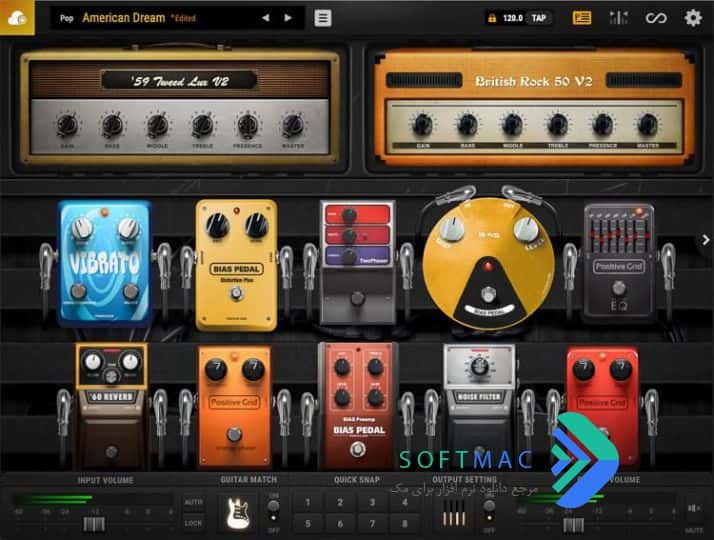Mute output with the MUTE speaker button
This screenshot has width=714, height=540.
(693, 508)
